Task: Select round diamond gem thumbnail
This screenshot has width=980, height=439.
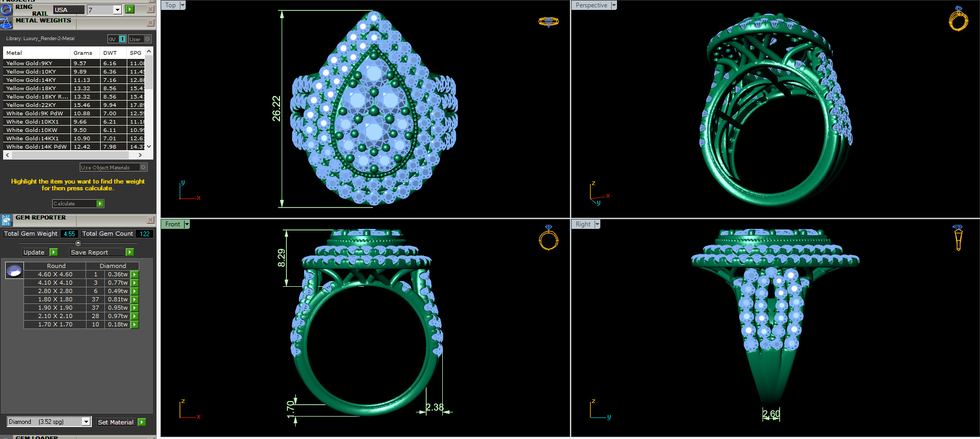Action: coord(14,270)
